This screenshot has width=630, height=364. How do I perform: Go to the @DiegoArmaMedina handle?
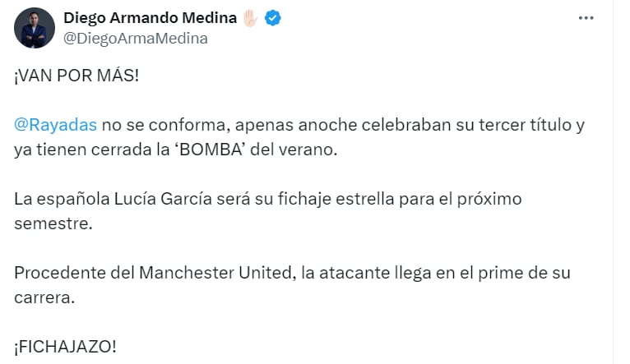136,38
